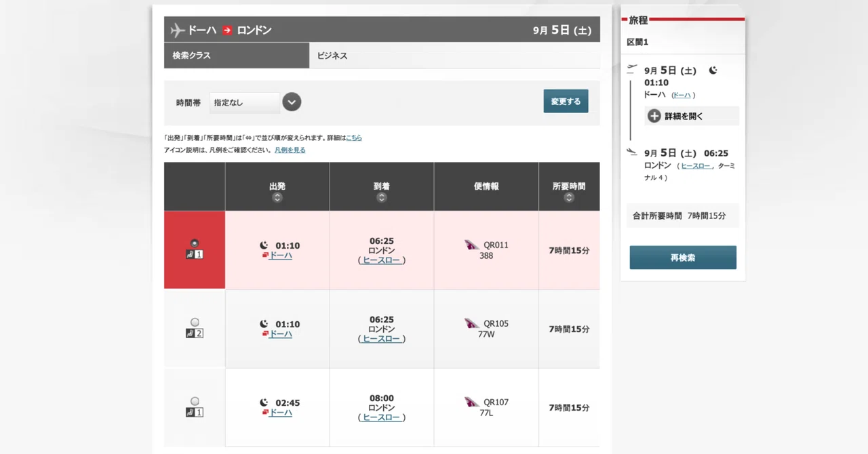Select the QR105 flight radio button

pyautogui.click(x=195, y=322)
